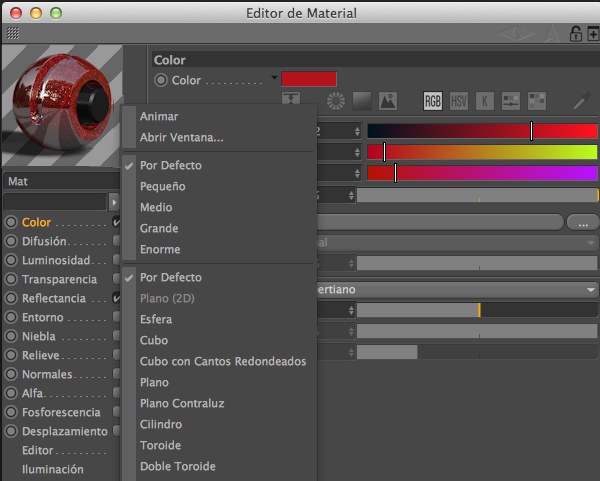
Task: Click the color-from-image picker icon
Action: tap(387, 100)
